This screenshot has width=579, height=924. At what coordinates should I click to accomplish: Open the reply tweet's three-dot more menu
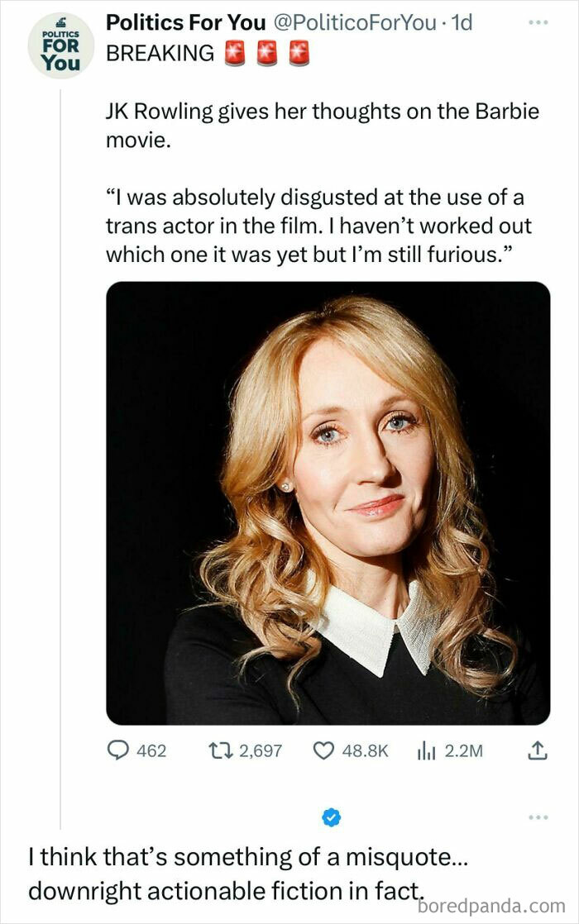[x=538, y=817]
